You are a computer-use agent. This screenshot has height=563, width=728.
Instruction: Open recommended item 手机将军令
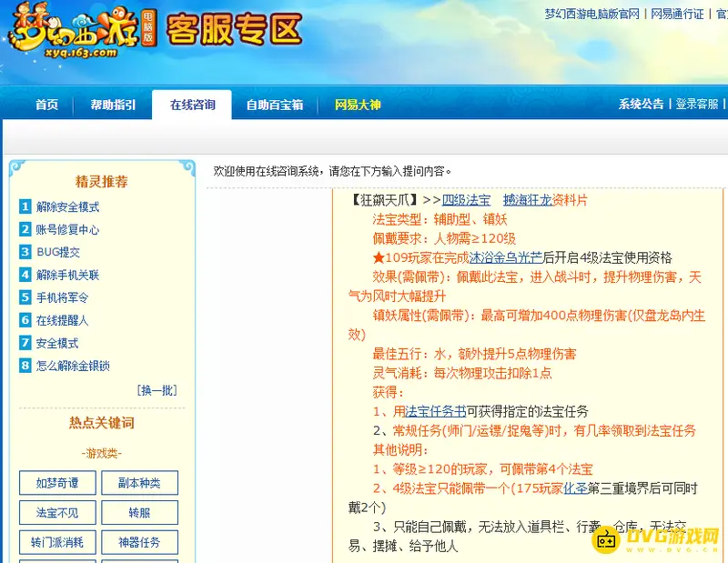(62, 297)
